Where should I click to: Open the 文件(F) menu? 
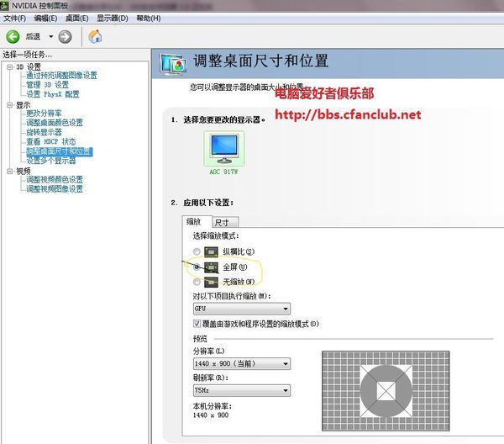click(x=14, y=18)
